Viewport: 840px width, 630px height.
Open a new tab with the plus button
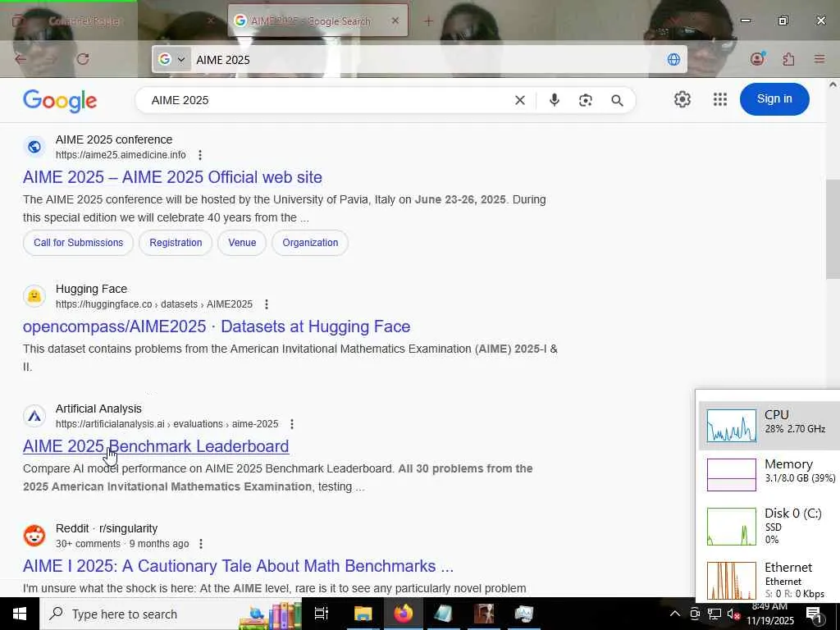[x=428, y=21]
